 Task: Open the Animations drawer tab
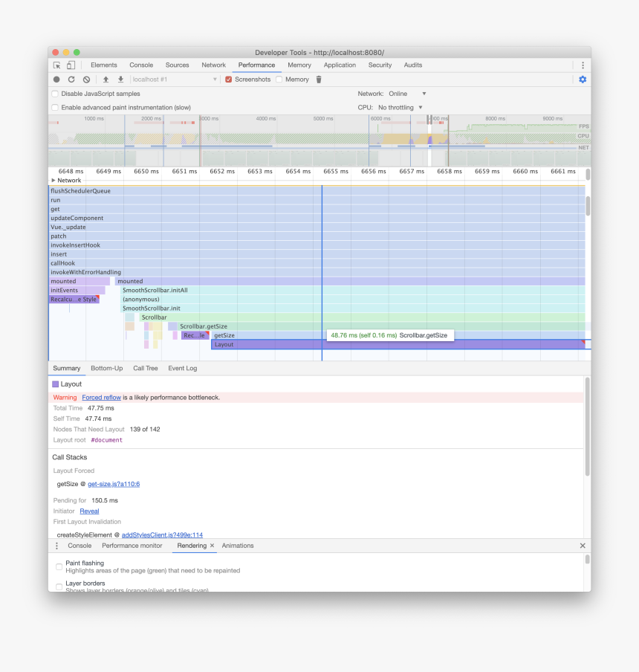[238, 546]
